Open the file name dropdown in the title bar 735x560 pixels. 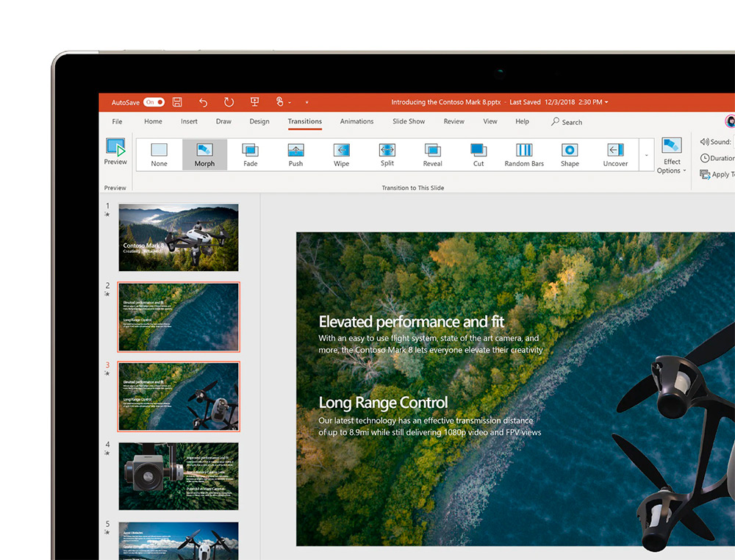pyautogui.click(x=606, y=102)
